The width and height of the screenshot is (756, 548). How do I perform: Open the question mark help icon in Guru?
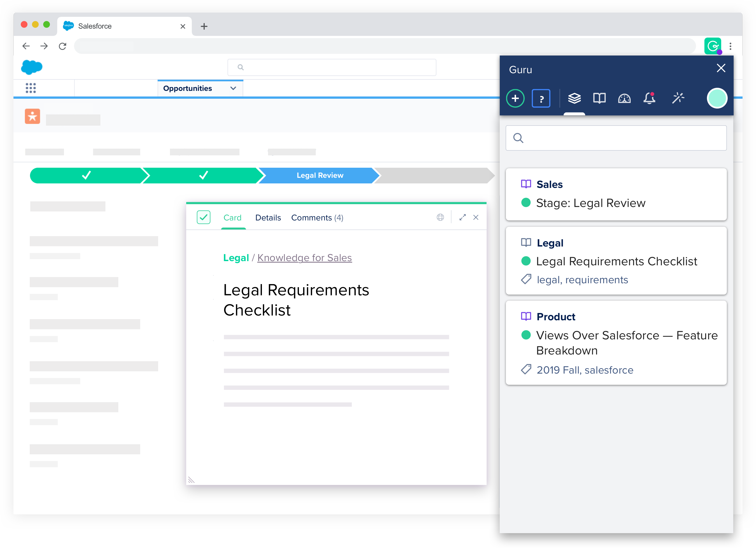coord(541,98)
